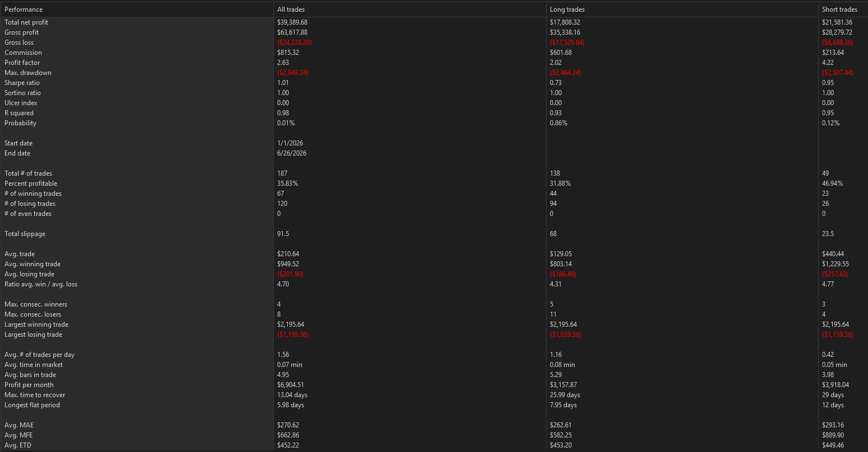The image size is (868, 452).
Task: Click the Avg. MAE row label
Action: (x=19, y=425)
